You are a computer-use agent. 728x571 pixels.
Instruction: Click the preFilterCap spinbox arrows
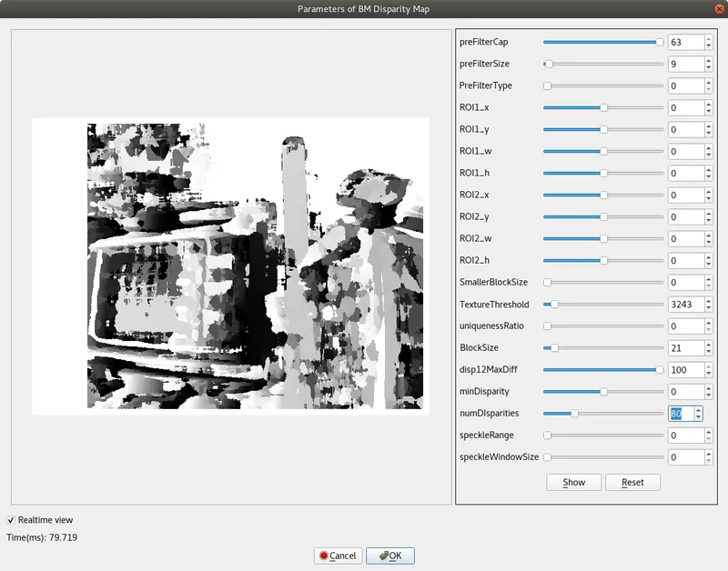[x=709, y=42]
